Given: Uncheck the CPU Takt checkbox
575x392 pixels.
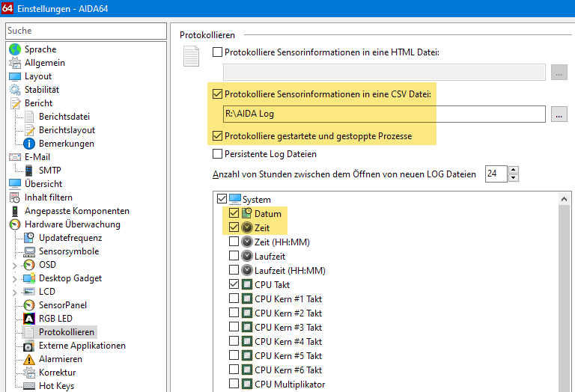Looking at the screenshot, I should coord(234,284).
